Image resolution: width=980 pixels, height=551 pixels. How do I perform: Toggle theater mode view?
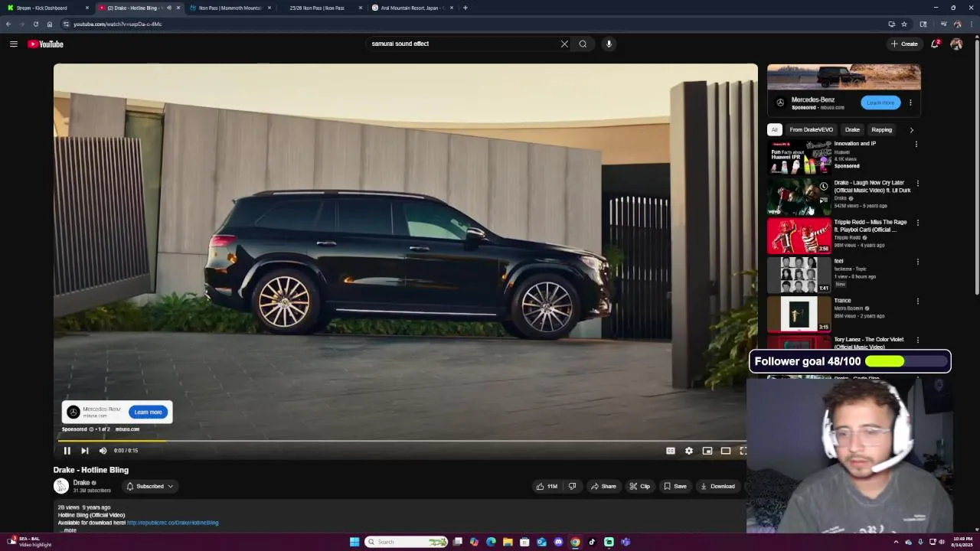pos(726,451)
